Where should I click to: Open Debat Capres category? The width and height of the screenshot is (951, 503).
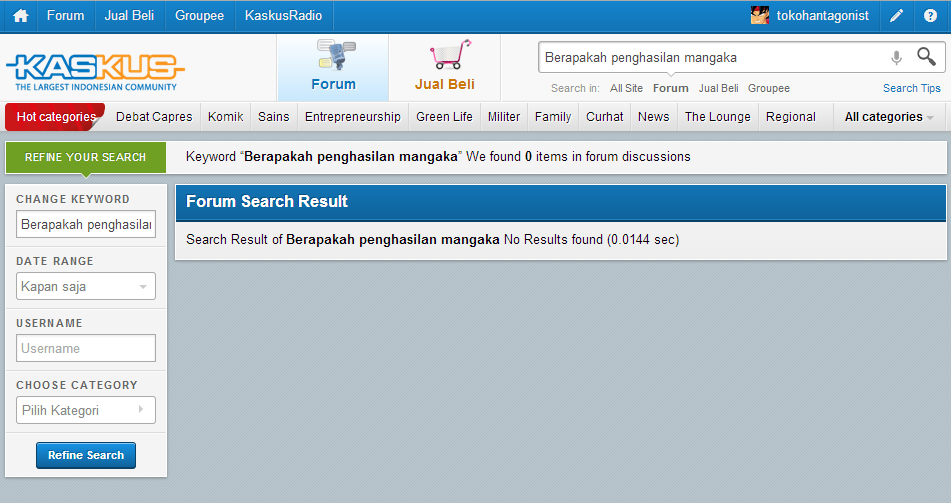click(154, 116)
